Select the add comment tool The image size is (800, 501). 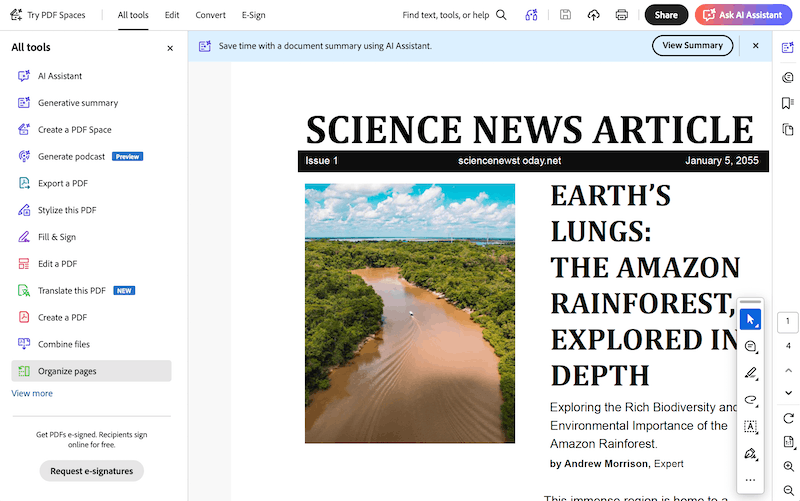[750, 346]
